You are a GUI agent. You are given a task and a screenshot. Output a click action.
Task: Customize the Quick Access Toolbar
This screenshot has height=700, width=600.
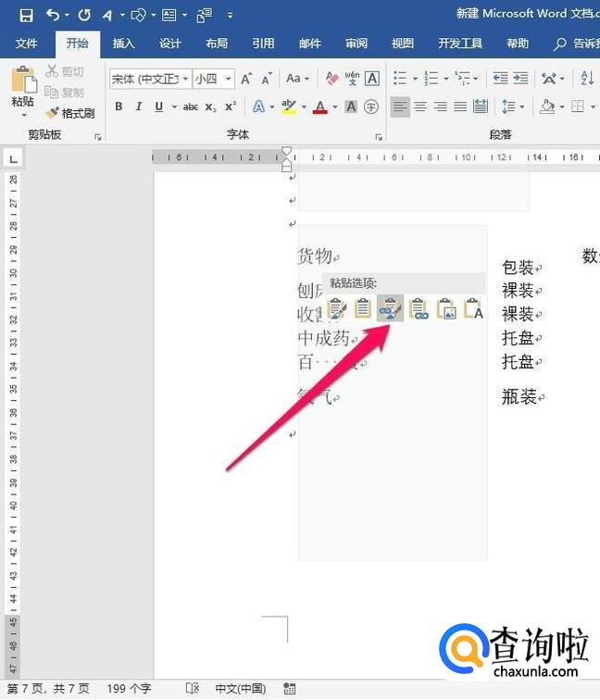click(x=230, y=15)
